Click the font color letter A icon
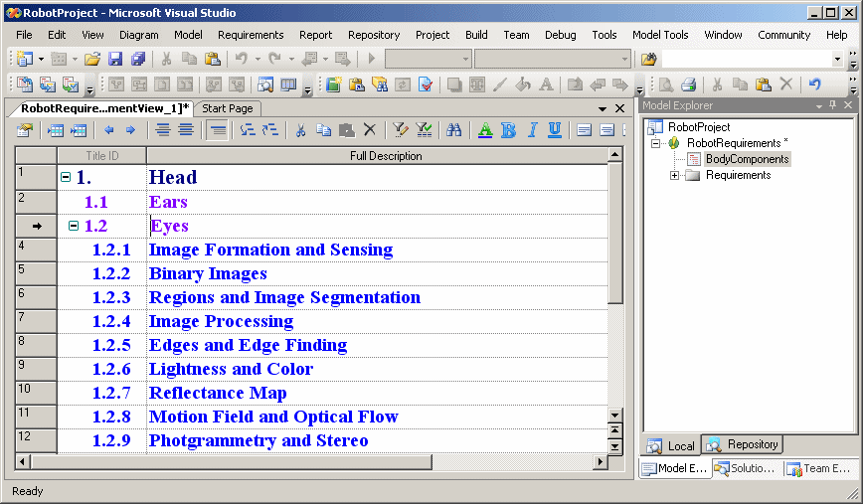The height and width of the screenshot is (504, 863). [485, 130]
